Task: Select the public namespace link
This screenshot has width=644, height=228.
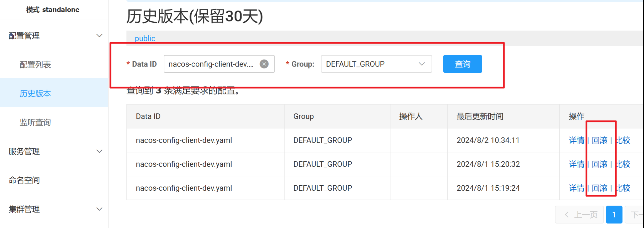Action: coord(145,38)
